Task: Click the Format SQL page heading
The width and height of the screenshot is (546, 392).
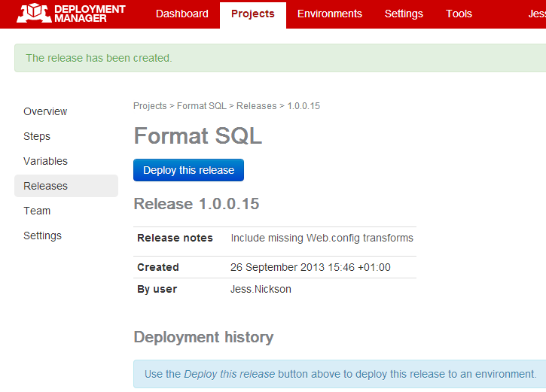Action: click(197, 136)
